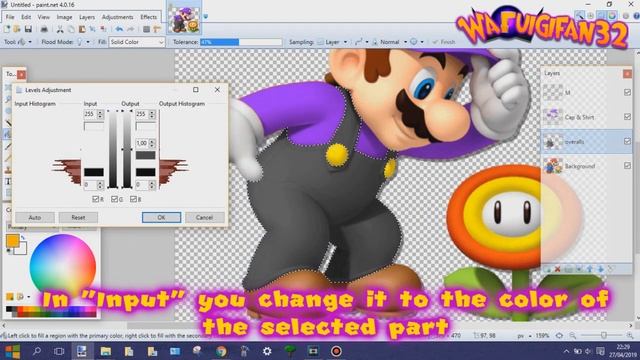Click the Paste clipboard icon

click(x=82, y=29)
